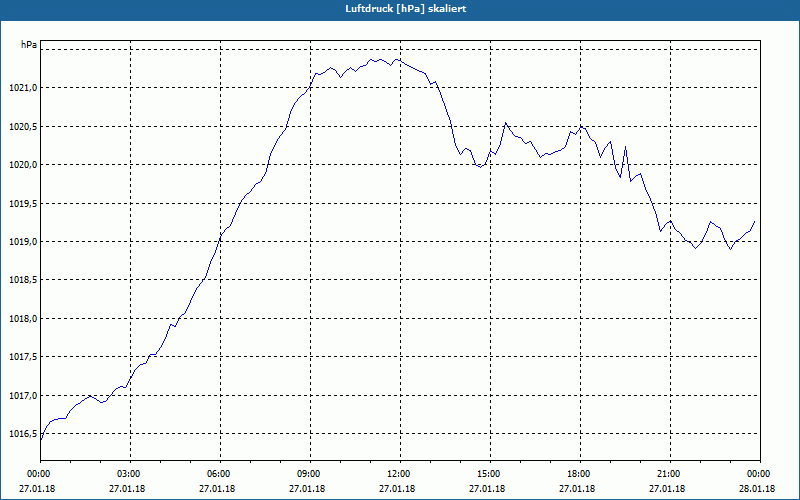Click the 06:00 time axis label
The image size is (800, 500).
pos(220,474)
